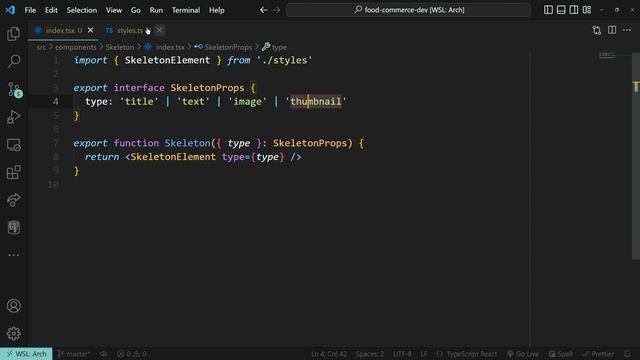640x360 pixels.
Task: Open the Extensions view
Action: coord(13,172)
